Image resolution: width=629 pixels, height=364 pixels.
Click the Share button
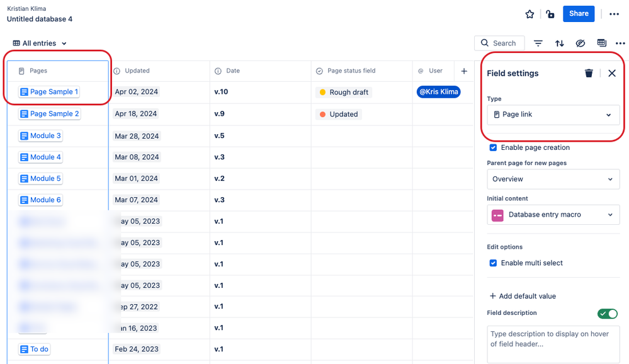pyautogui.click(x=578, y=13)
